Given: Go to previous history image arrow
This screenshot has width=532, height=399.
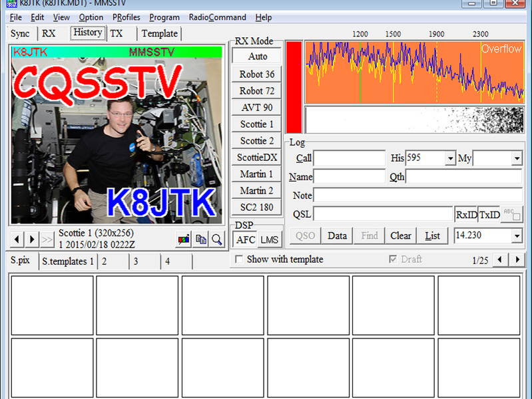Looking at the screenshot, I should click(17, 239).
